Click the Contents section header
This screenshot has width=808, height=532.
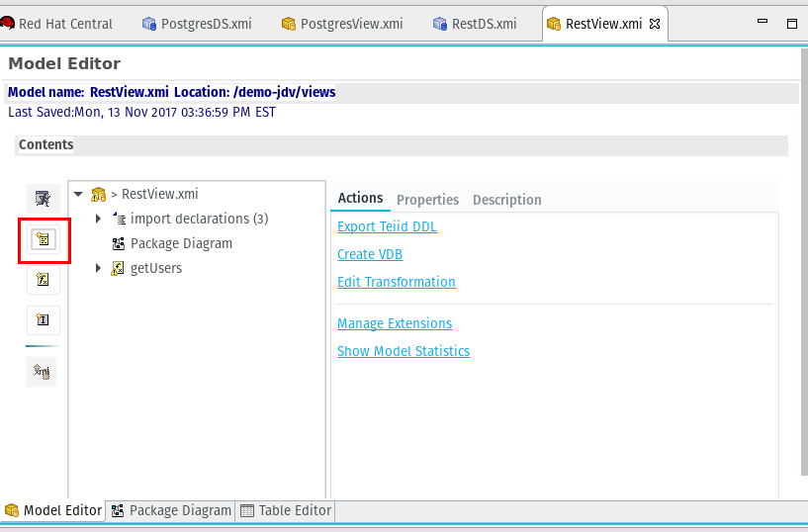(402, 144)
